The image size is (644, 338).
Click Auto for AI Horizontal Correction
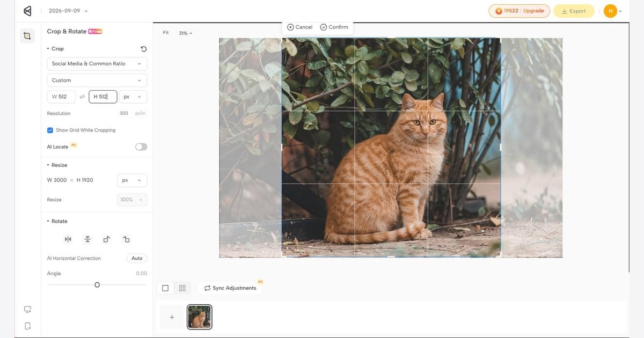coord(137,258)
